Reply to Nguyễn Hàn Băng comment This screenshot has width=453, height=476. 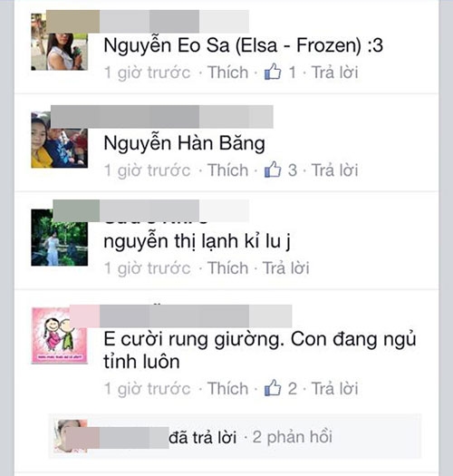tap(334, 170)
